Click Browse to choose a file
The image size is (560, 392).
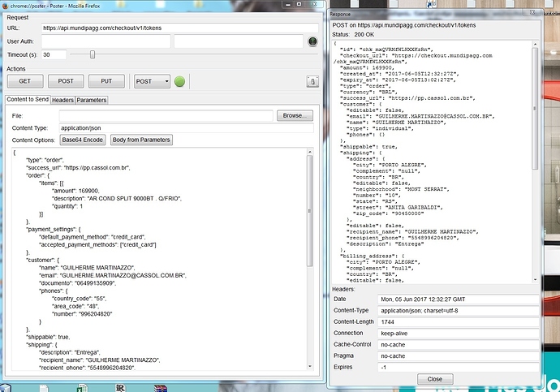coord(295,116)
